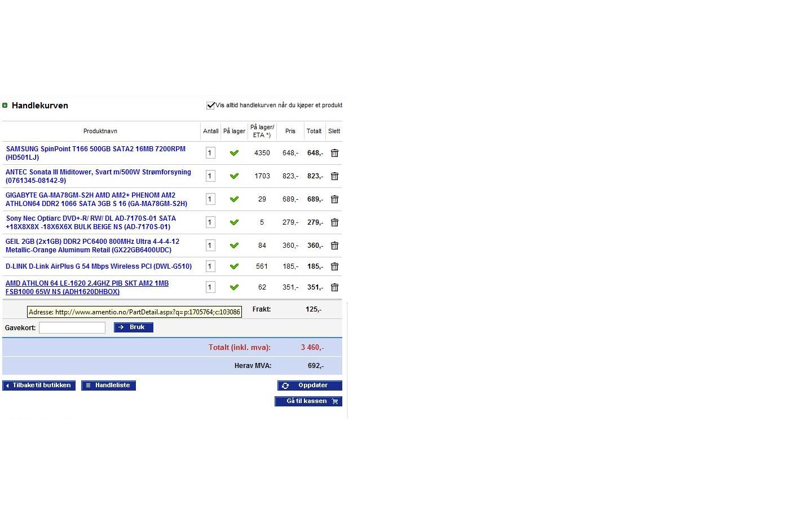
Task: Edit quantity field for ANTEC Sonata III
Action: (x=210, y=176)
